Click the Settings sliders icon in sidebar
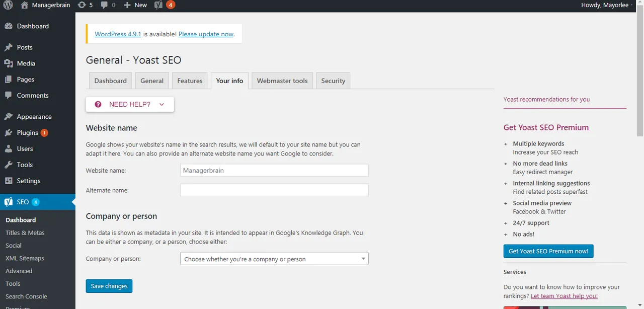 click(x=9, y=181)
